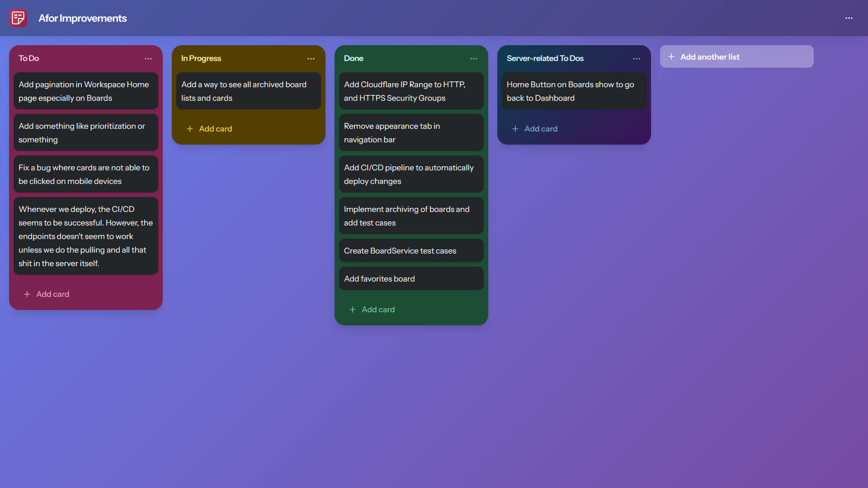The image size is (868, 488).
Task: Open the Implement archiving of boards card
Action: (411, 216)
